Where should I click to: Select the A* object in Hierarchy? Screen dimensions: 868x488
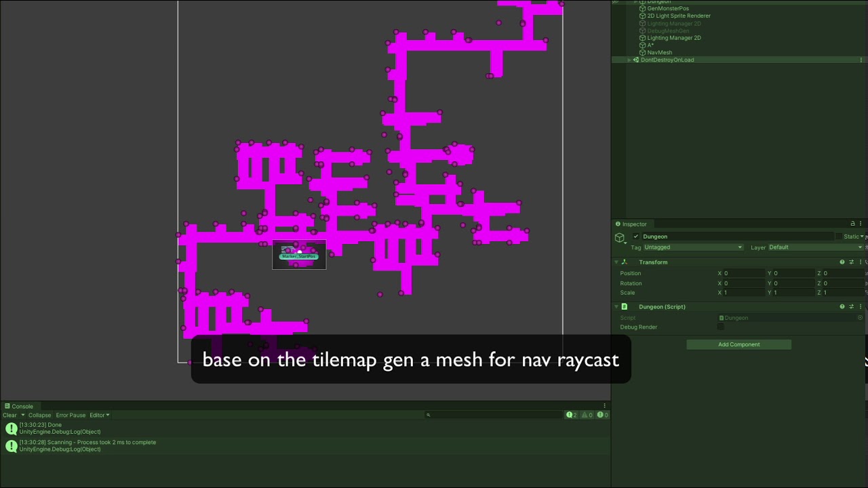pos(650,45)
